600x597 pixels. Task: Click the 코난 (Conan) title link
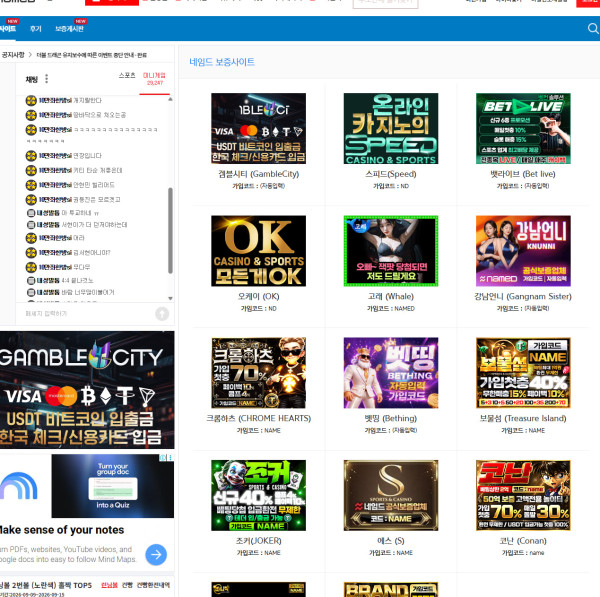[x=523, y=541]
